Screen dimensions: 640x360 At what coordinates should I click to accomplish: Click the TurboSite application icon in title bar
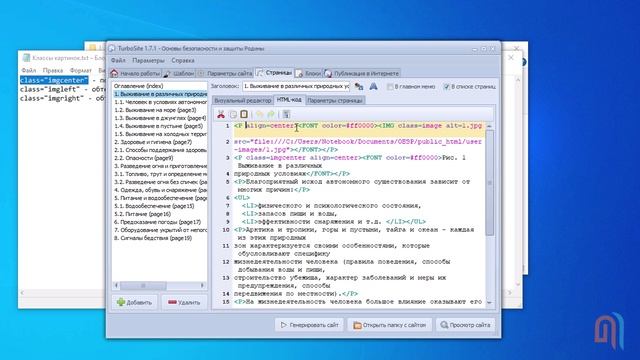coord(112,48)
